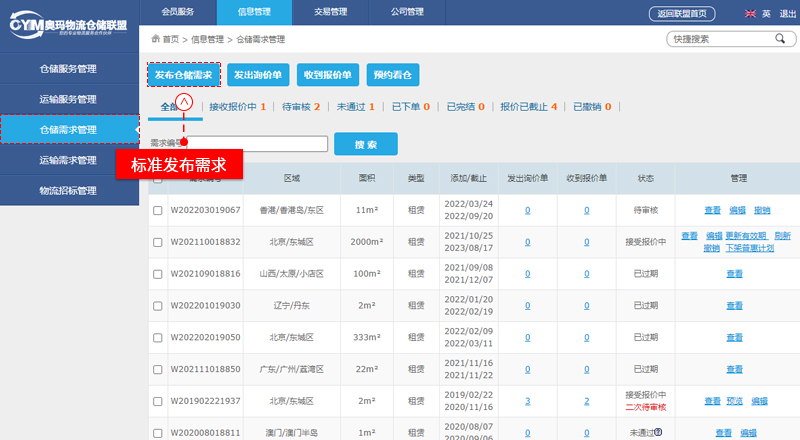This screenshot has height=440, width=800.
Task: Tick the checkbox for W202203019067
Action: [157, 211]
